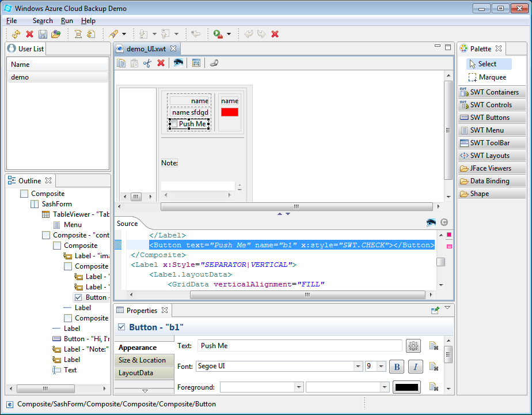Open the Segoe UI font dropdown
Screen dimensions: 532x415
(x=358, y=367)
